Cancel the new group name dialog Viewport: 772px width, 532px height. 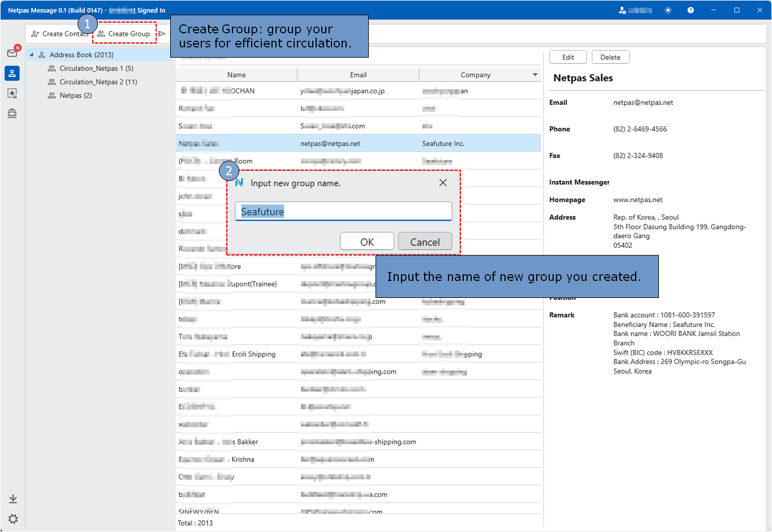[x=425, y=241]
